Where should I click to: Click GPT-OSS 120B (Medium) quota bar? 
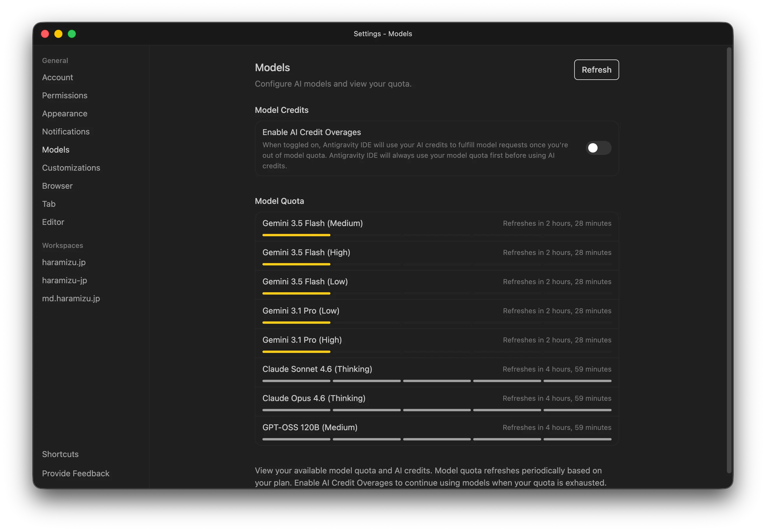click(437, 439)
